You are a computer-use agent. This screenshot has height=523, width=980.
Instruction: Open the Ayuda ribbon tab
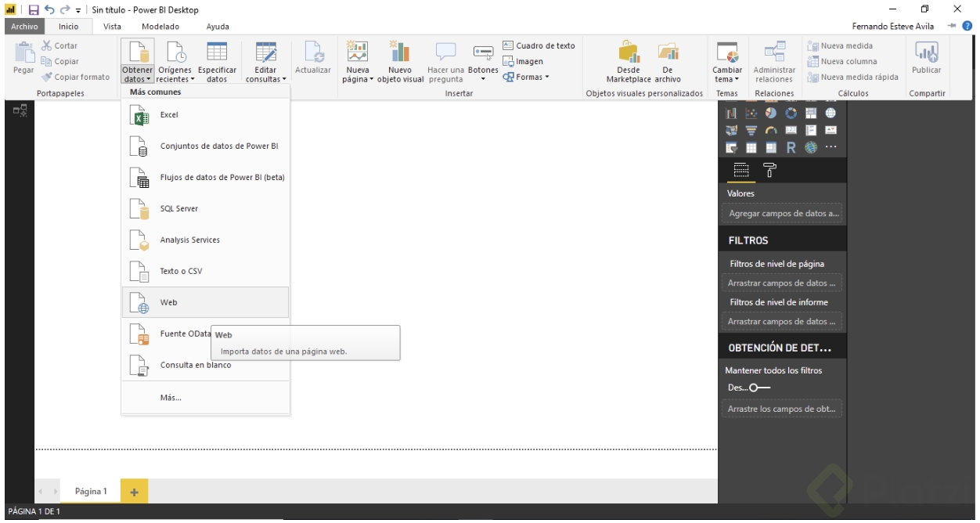[x=218, y=27]
